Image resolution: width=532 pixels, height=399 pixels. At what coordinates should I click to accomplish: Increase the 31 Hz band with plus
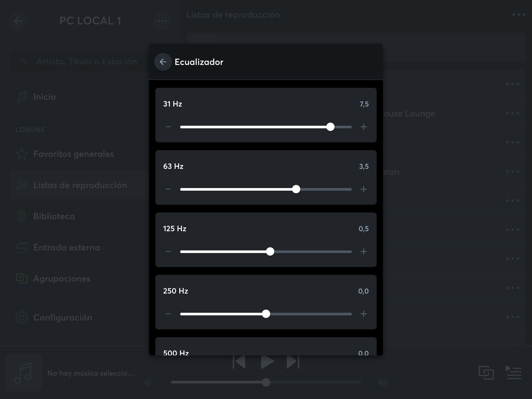(363, 127)
